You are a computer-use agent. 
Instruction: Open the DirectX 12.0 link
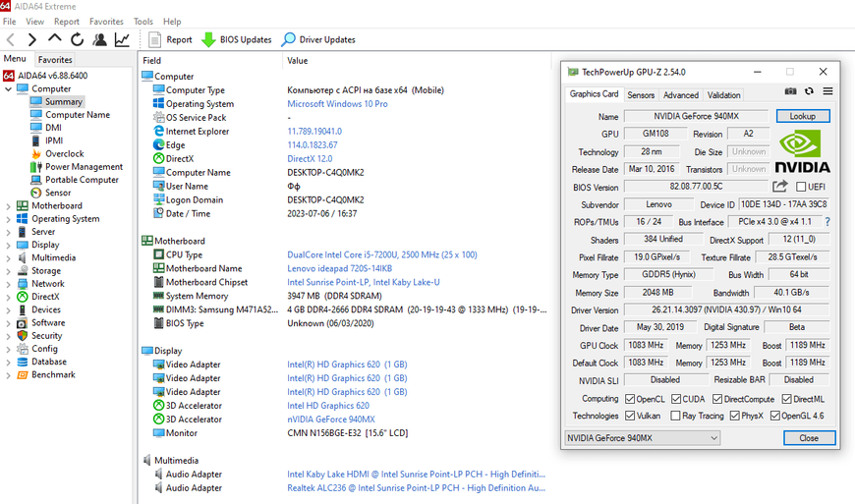point(310,159)
